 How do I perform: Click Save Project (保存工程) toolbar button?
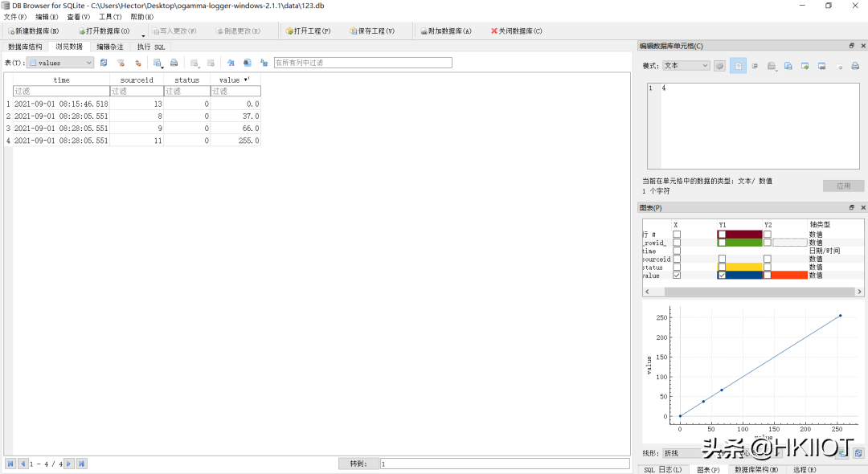click(x=372, y=31)
